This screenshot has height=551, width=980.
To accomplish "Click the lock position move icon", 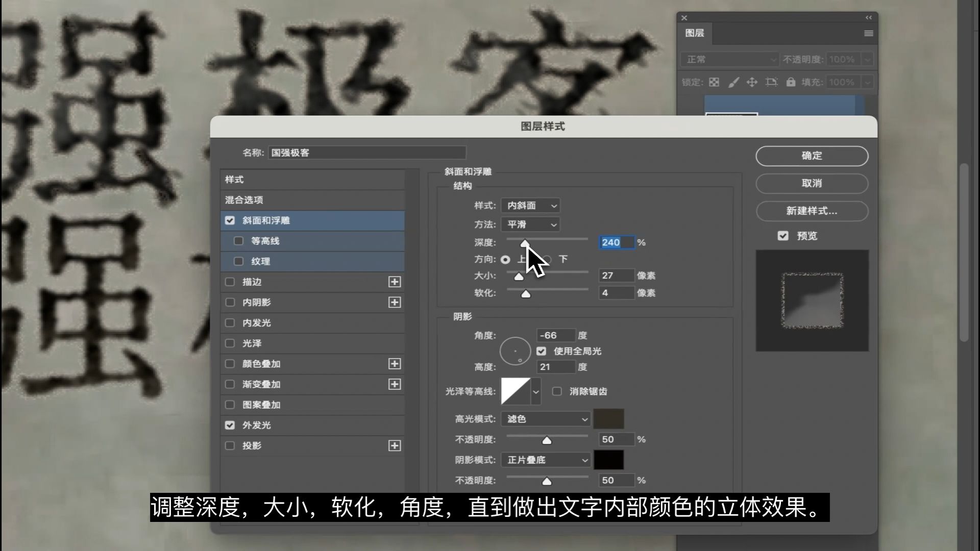I will pos(752,82).
